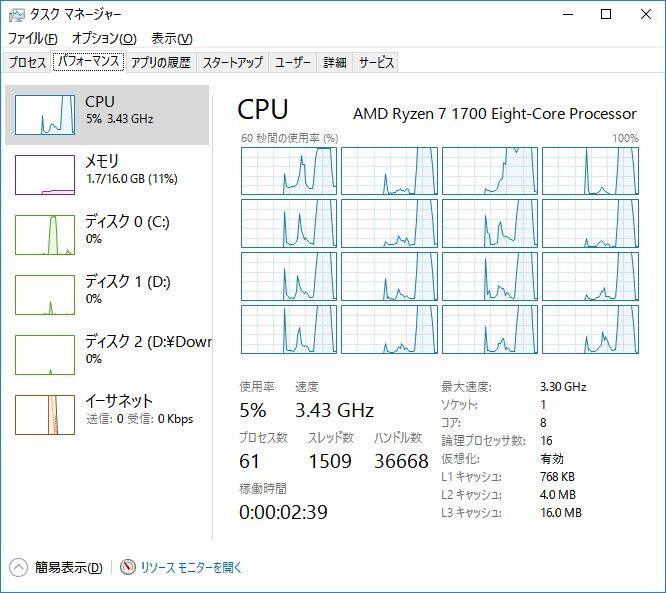Switch to the プロセス tab
The image size is (666, 593).
point(27,62)
